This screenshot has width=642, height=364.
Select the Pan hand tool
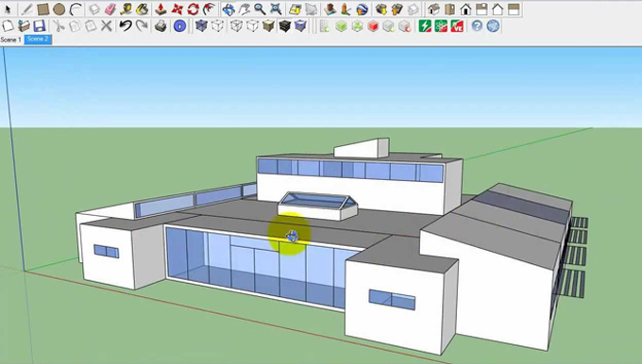[x=244, y=9]
